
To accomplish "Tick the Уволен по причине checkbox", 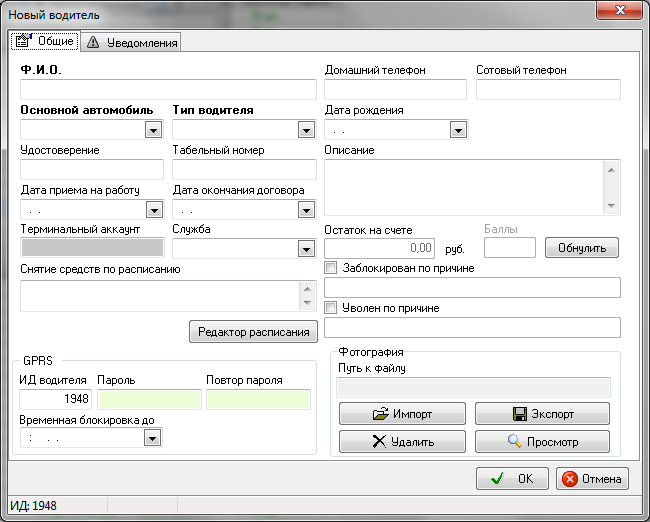I will coord(333,308).
